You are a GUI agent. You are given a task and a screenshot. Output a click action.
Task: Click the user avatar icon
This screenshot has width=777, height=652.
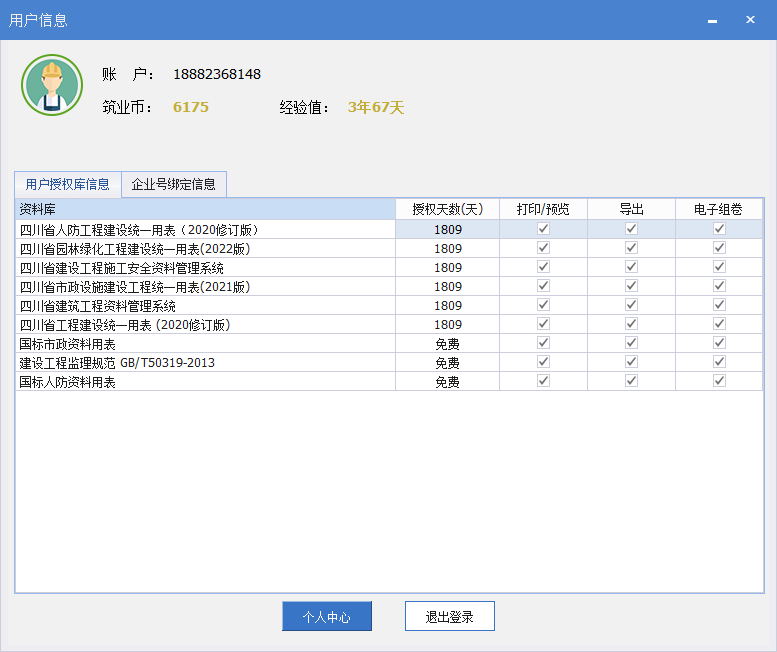click(52, 85)
